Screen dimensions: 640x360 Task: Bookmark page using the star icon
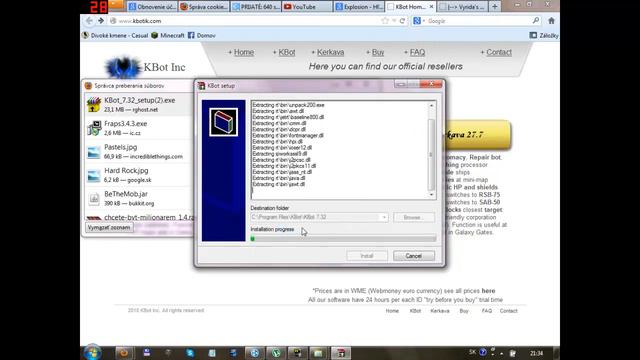pos(385,21)
